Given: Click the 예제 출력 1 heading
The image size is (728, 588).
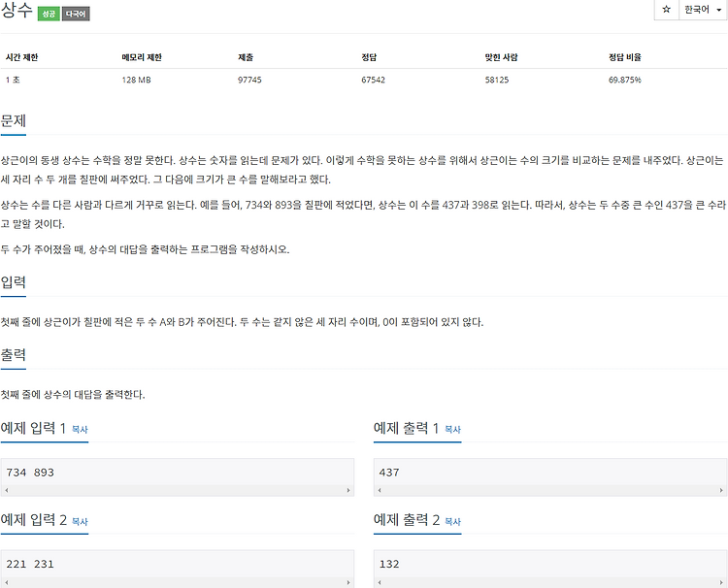Looking at the screenshot, I should point(407,428).
